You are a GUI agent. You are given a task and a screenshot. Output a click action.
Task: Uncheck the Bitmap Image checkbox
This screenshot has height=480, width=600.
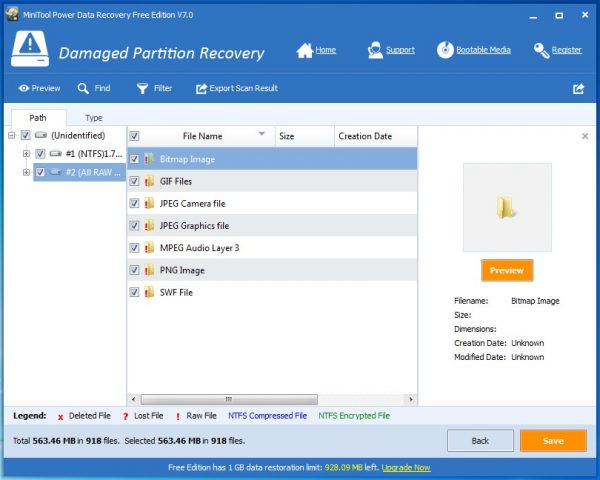click(x=134, y=158)
